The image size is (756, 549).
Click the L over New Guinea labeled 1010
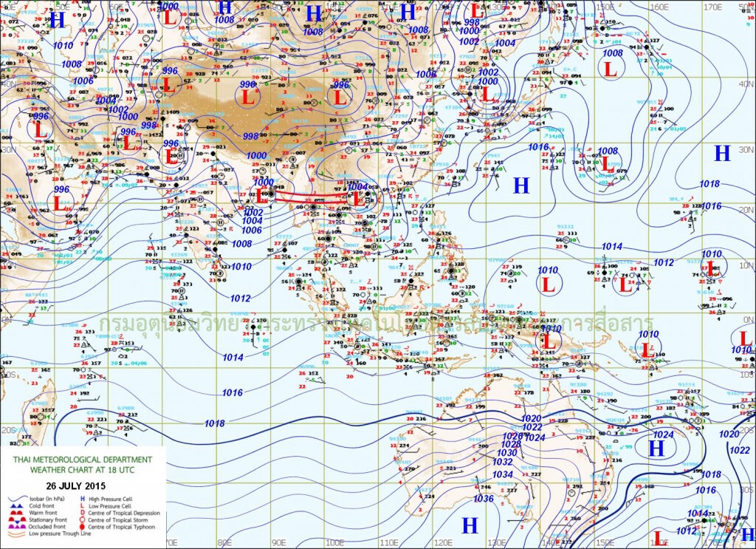pyautogui.click(x=549, y=343)
